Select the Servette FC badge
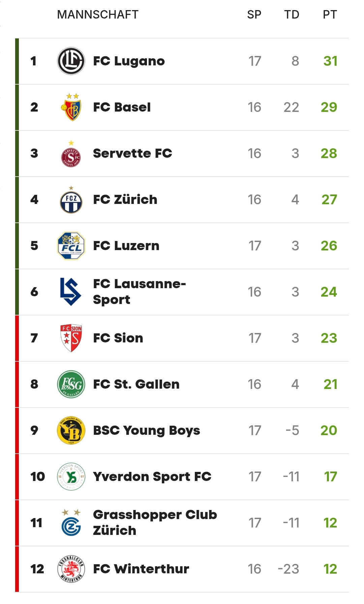Screen dimensions: 364x604 (71, 154)
